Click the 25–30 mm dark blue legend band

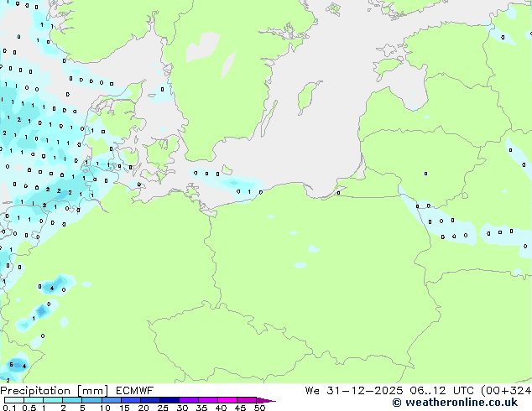coord(169,400)
